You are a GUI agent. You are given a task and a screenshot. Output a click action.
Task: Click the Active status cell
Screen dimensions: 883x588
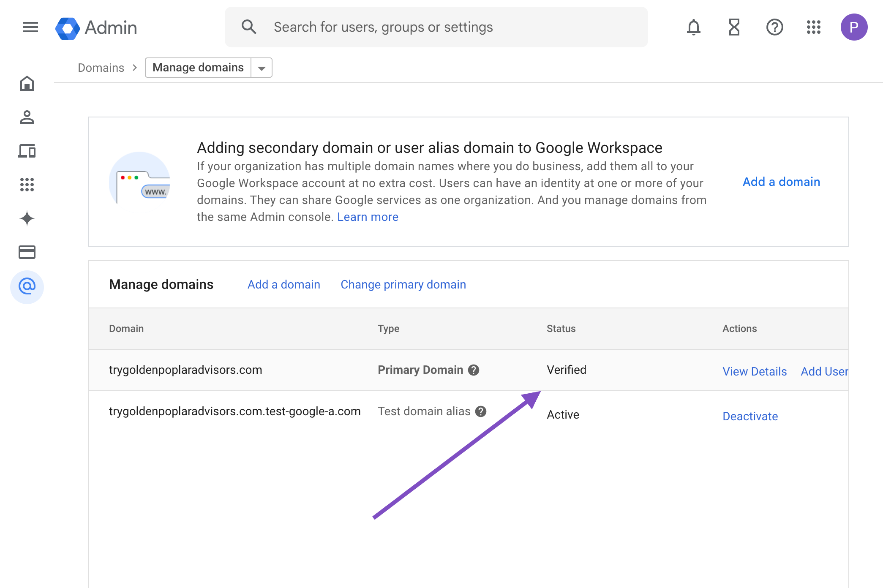click(x=563, y=414)
